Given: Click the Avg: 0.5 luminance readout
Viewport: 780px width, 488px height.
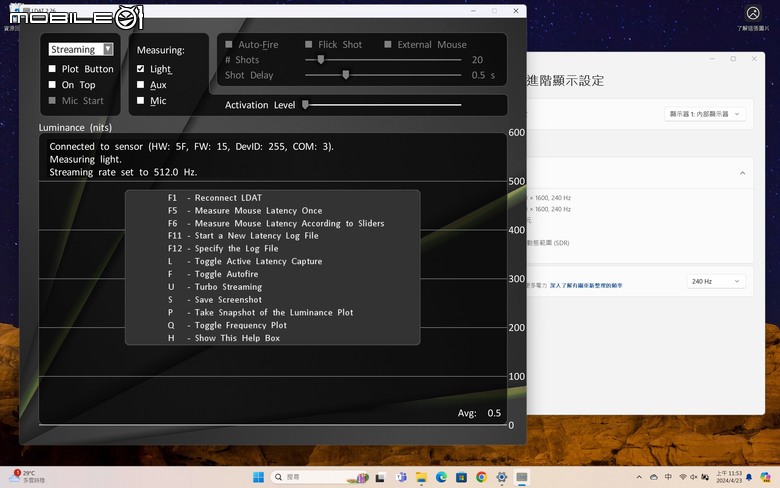Looking at the screenshot, I should [x=479, y=413].
